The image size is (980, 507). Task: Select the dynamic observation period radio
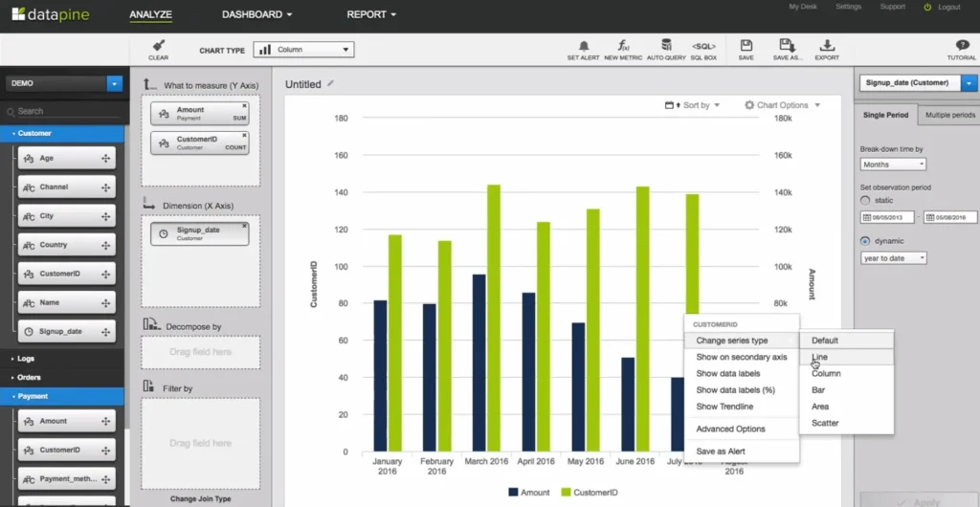tap(865, 241)
